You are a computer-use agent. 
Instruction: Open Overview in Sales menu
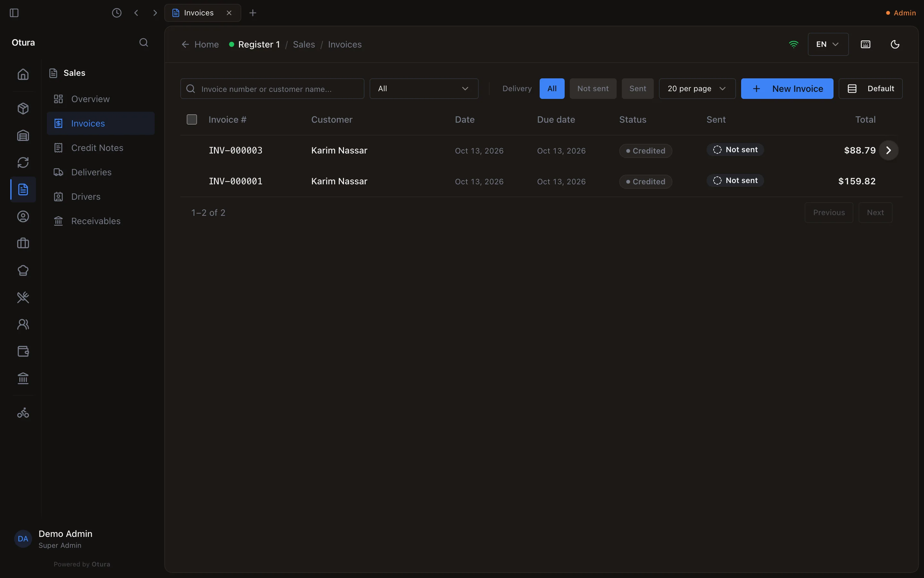(x=101, y=99)
